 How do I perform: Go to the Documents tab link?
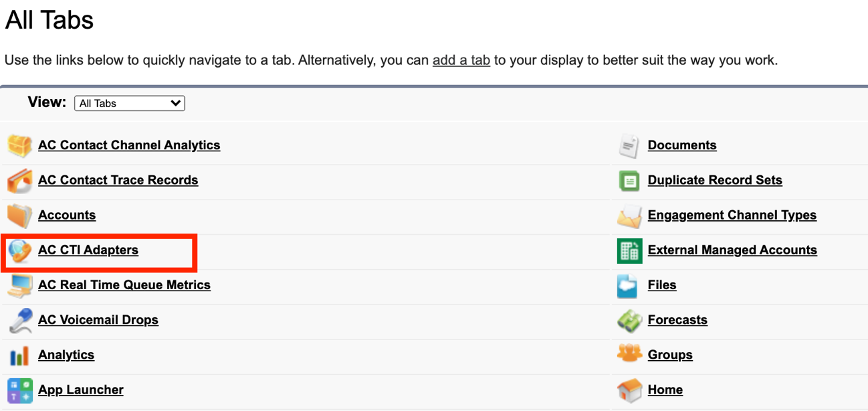click(x=682, y=145)
